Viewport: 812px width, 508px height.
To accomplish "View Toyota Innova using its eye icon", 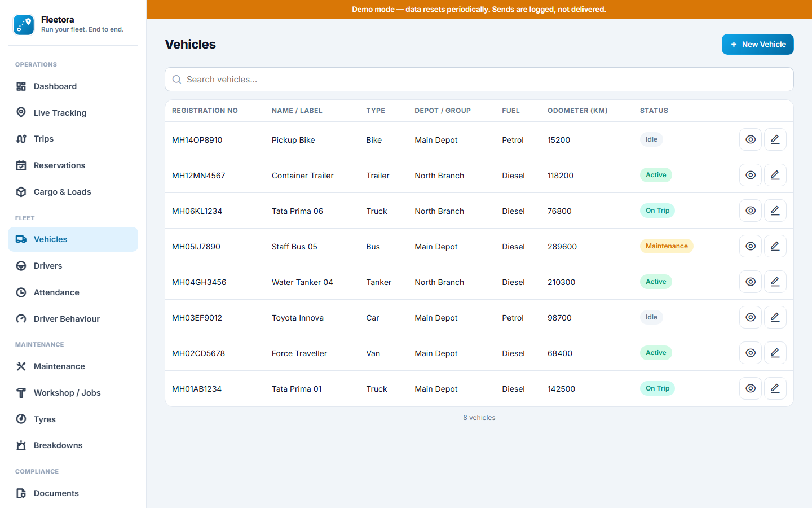I will click(750, 317).
